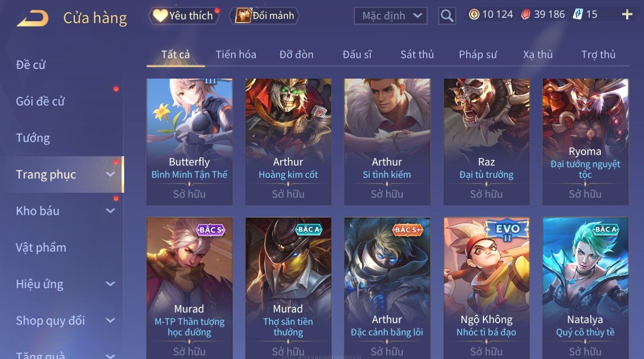Viewport: 644px width, 359px height.
Task: Open the Mặc định sort dropdown
Action: [390, 16]
